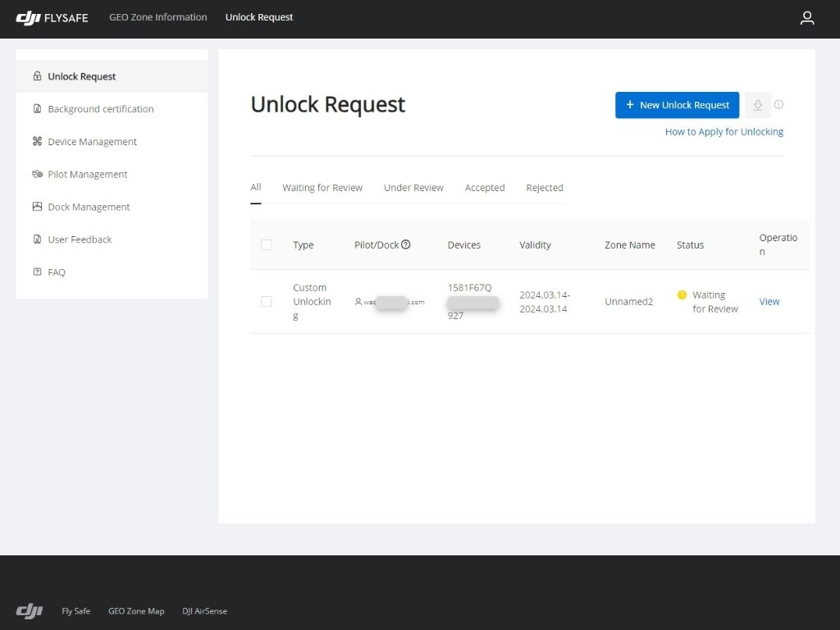Open Dock Management in the sidebar
The image size is (840, 630).
[x=89, y=208]
